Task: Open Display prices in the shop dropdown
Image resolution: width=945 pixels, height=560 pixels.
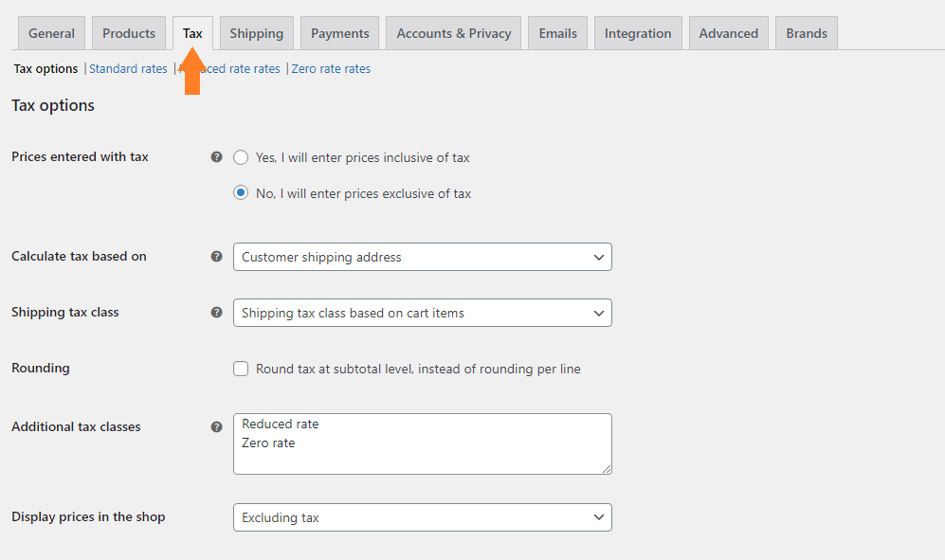Action: point(422,517)
